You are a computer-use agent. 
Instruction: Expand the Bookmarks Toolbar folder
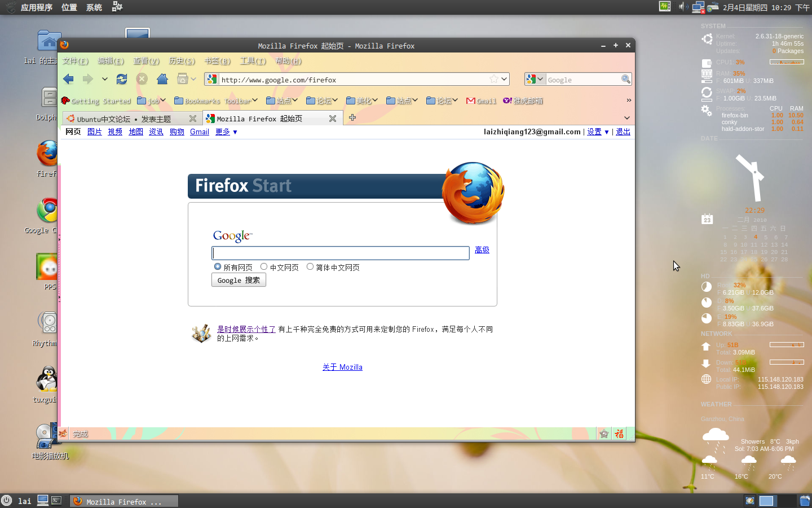coord(215,100)
